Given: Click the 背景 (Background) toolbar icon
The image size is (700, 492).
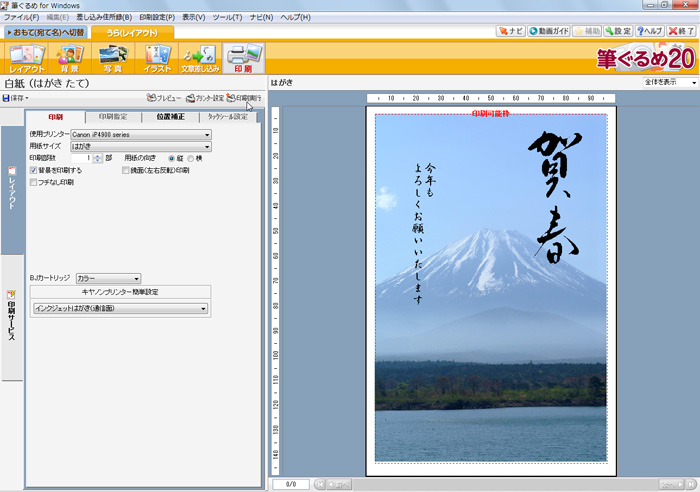Looking at the screenshot, I should tap(70, 58).
